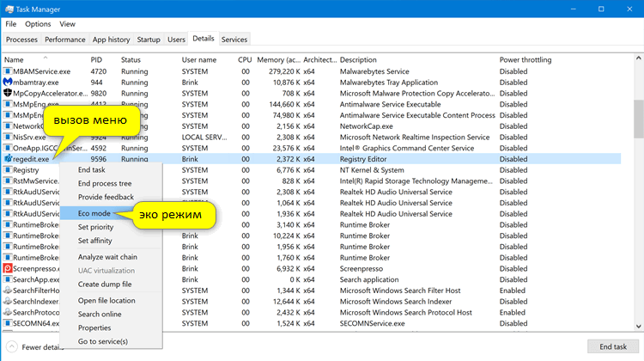Viewport: 644px width, 361px height.
Task: Sort by the User name column header
Action: pos(199,59)
